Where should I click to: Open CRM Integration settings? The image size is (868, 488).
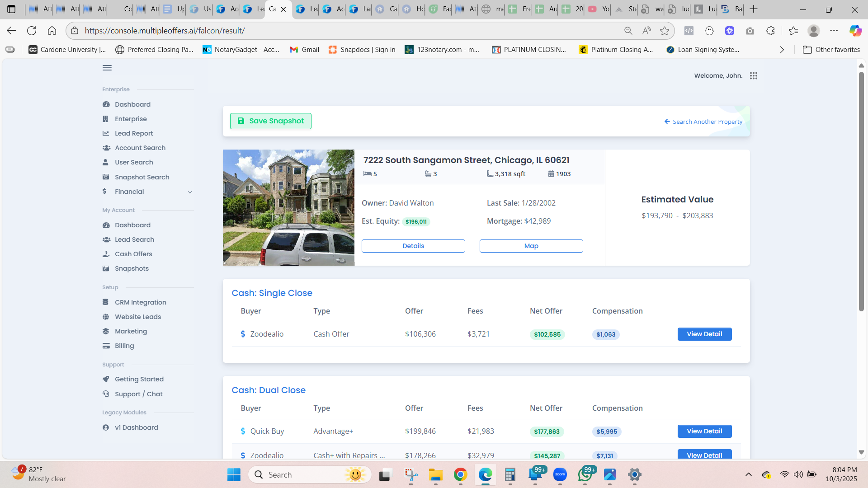(x=140, y=302)
